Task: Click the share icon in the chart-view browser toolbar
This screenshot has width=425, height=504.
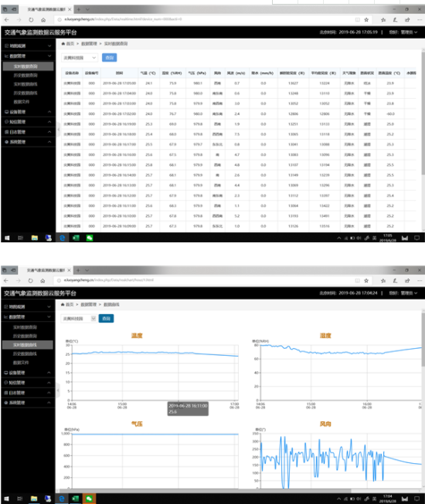Action: point(407,281)
